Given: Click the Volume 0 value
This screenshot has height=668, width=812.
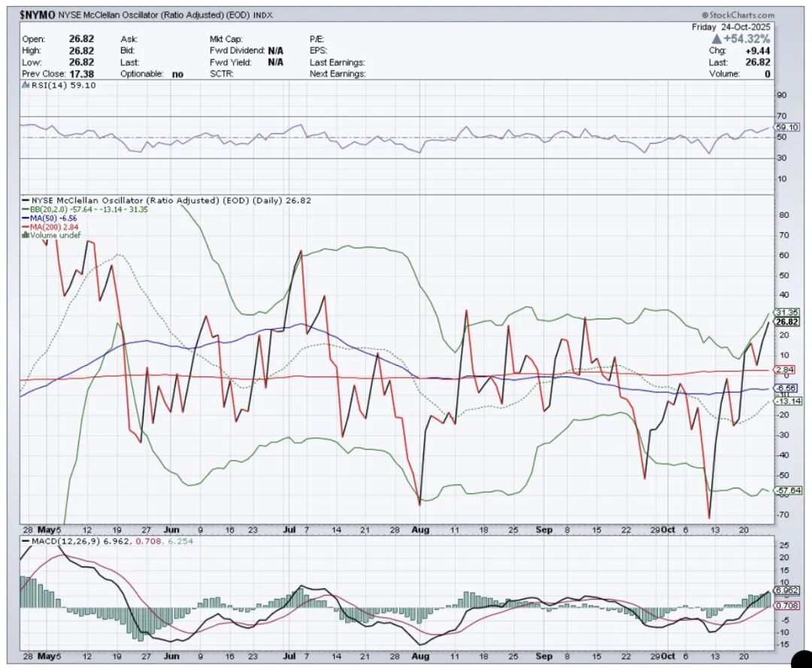Looking at the screenshot, I should click(768, 74).
